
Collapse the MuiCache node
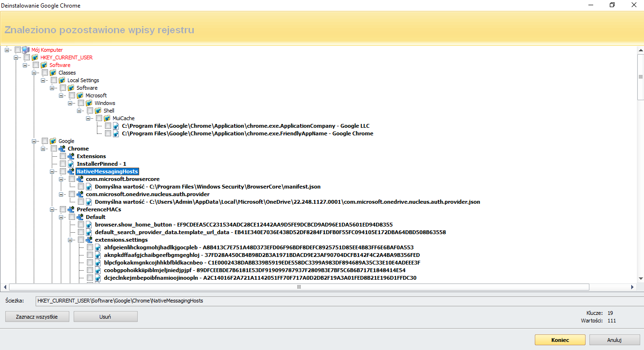pyautogui.click(x=88, y=118)
